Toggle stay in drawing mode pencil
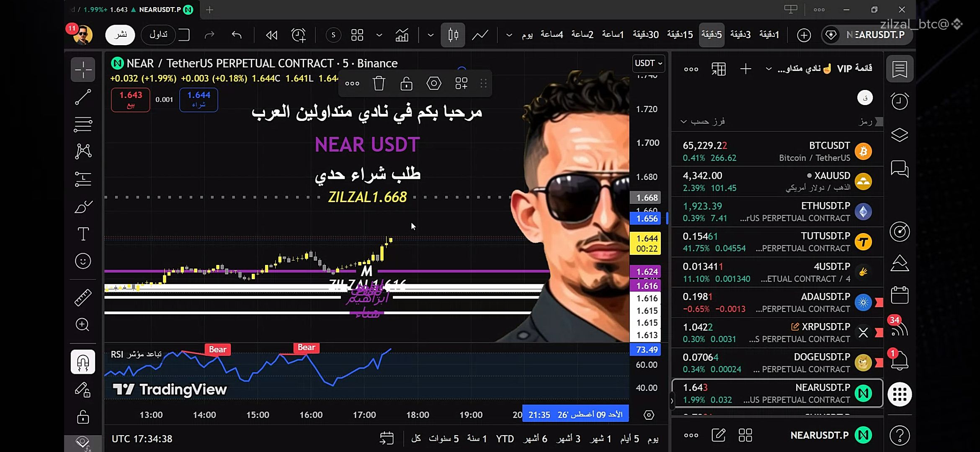The width and height of the screenshot is (980, 452). pyautogui.click(x=83, y=390)
